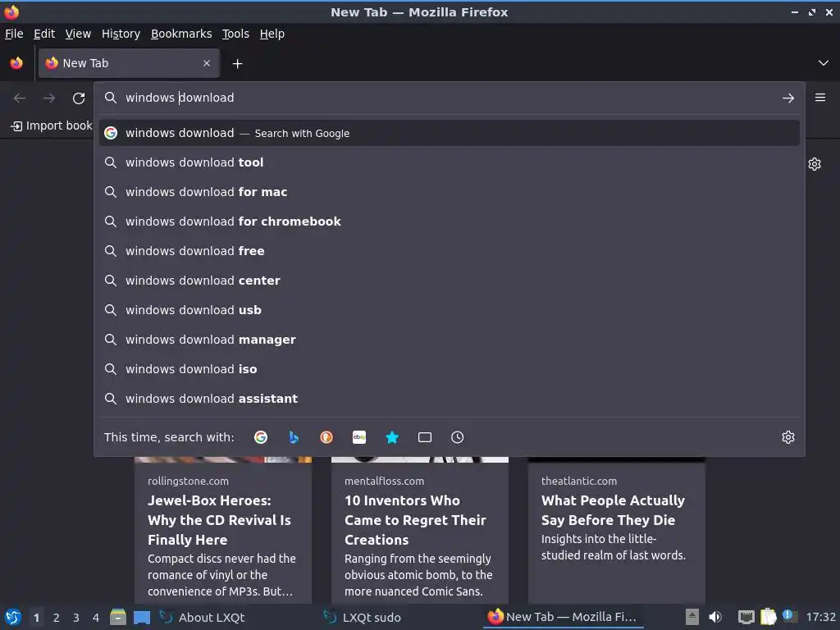Expand the list all tabs chevron
The height and width of the screenshot is (630, 840).
824,63
